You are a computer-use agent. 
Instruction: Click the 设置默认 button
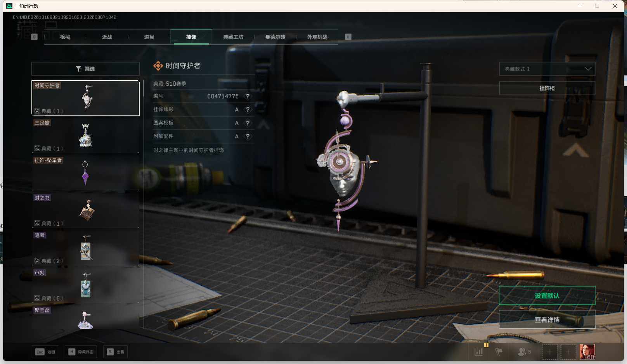547,296
